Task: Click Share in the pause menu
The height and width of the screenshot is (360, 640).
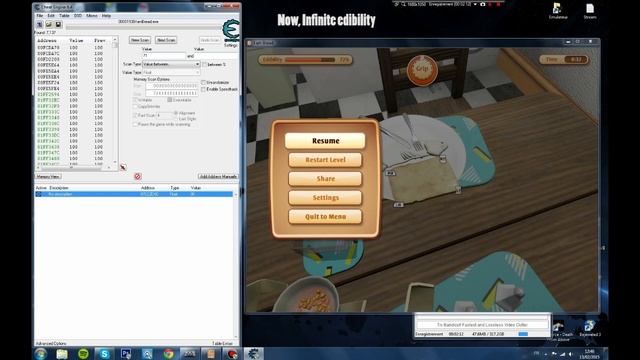Action: 325,179
